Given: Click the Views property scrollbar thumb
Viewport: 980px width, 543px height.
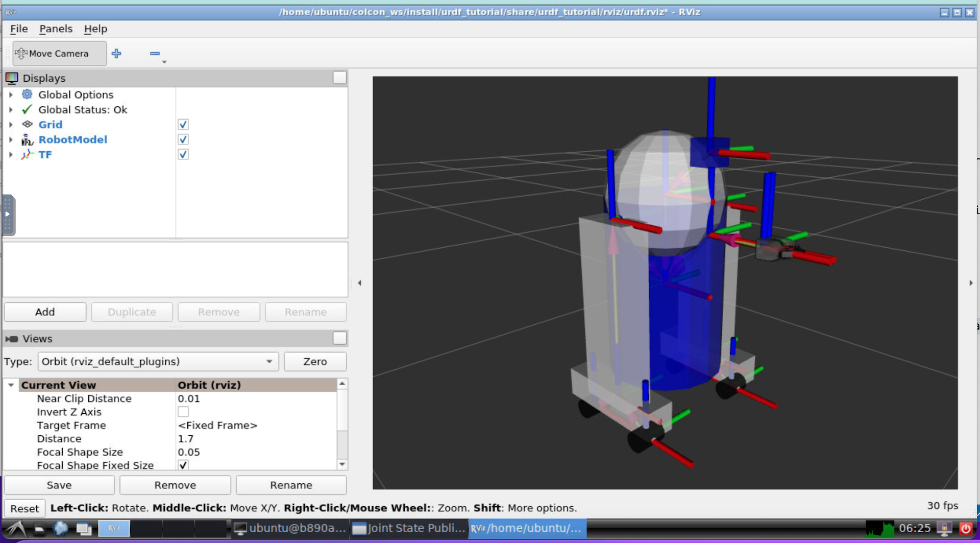Looking at the screenshot, I should pos(342,411).
